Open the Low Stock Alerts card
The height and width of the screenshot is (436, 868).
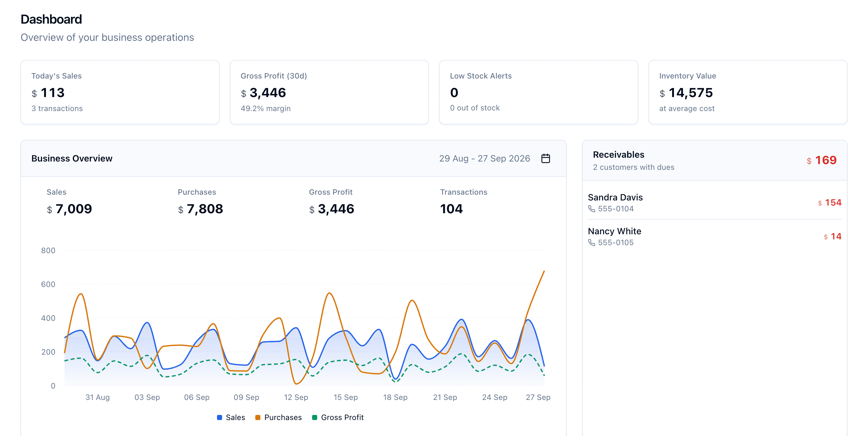[x=538, y=92]
